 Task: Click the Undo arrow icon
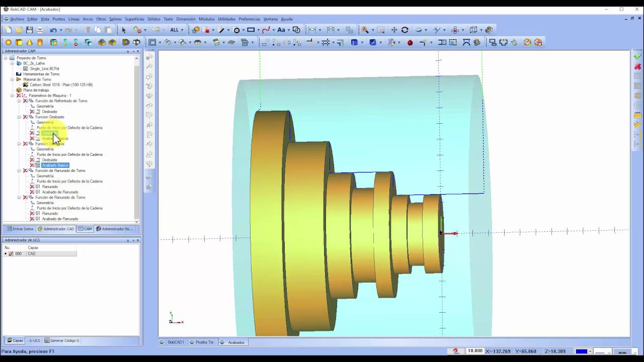(x=53, y=30)
